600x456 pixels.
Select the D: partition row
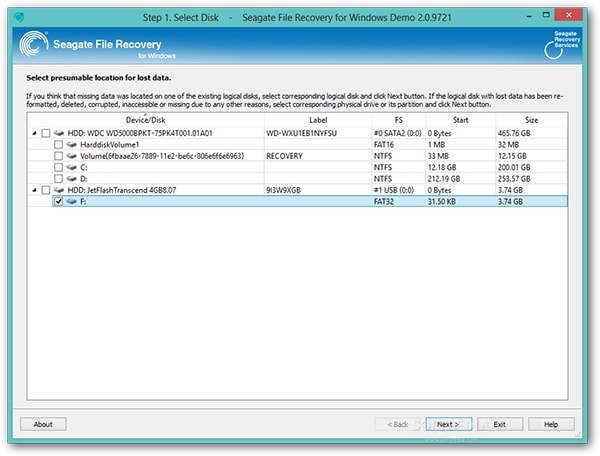[297, 179]
